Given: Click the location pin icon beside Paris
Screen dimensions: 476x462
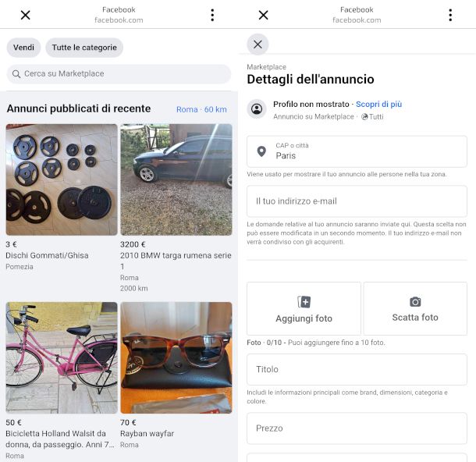Looking at the screenshot, I should pyautogui.click(x=261, y=151).
